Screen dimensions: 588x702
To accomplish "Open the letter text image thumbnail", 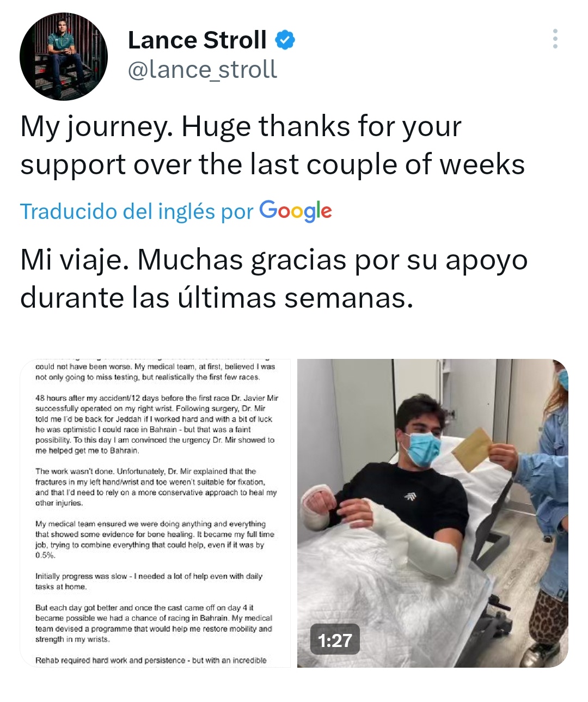I will point(155,513).
